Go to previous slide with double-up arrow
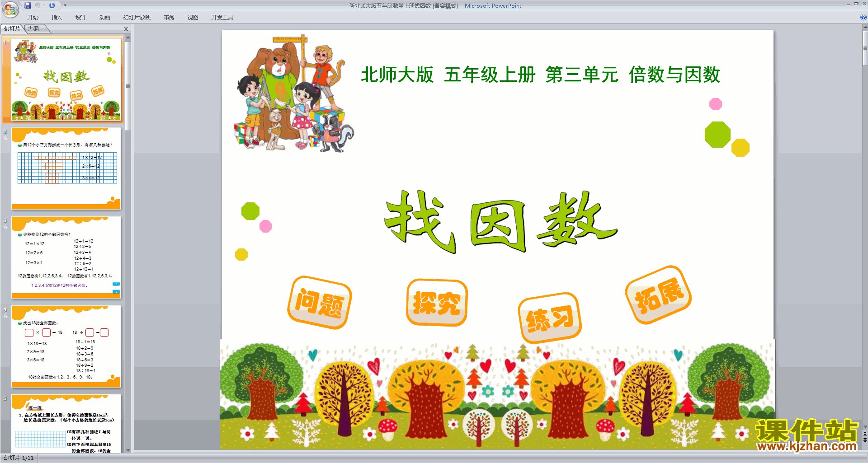868x463 pixels. 865,434
